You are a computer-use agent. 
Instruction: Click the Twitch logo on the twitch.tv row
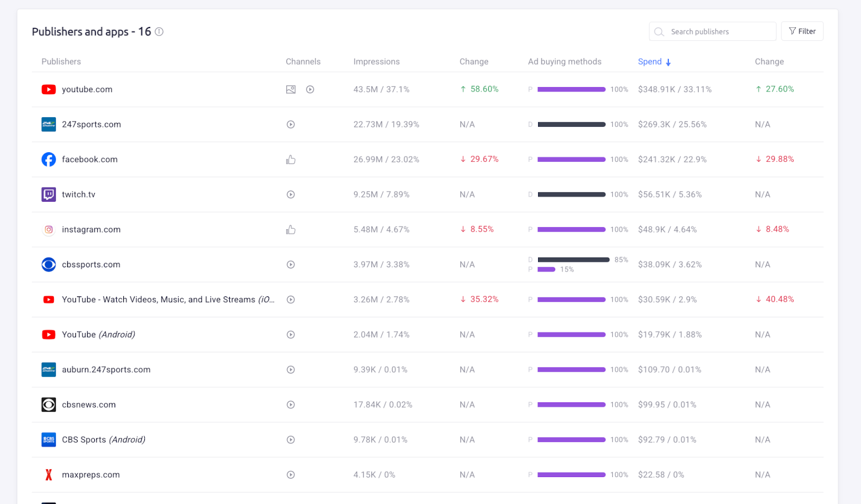tap(48, 194)
